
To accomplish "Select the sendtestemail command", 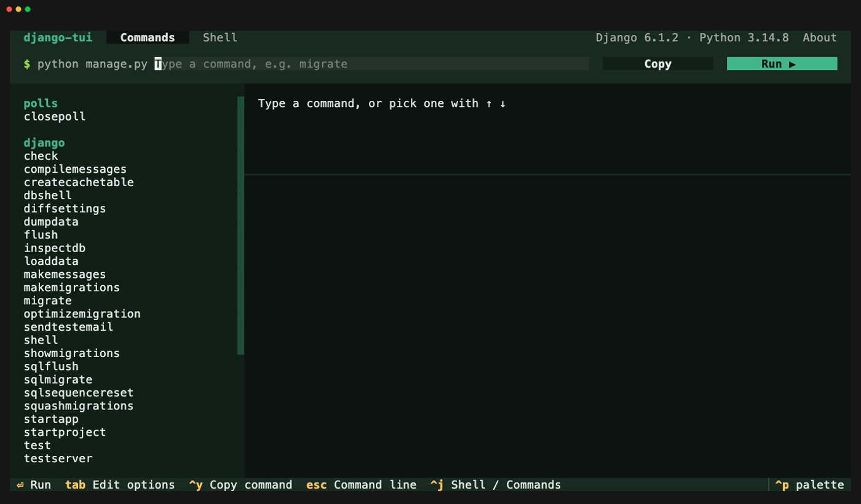I will pos(68,327).
